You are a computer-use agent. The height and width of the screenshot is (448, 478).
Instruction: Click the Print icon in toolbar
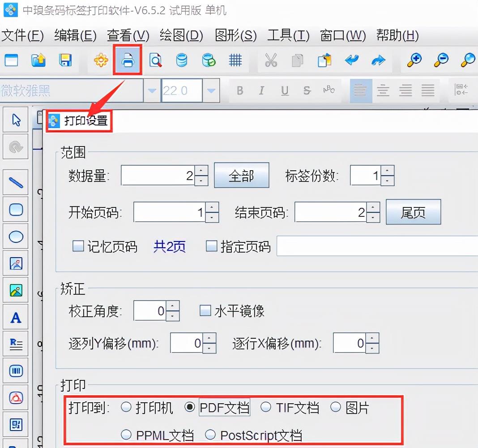pos(128,60)
